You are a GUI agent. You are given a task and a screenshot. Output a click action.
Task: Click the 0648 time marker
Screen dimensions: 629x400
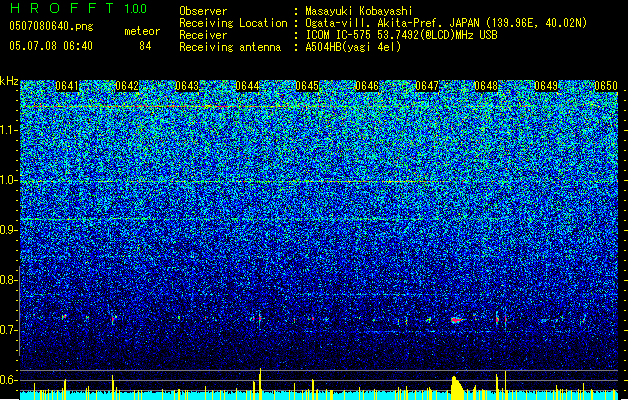tap(486, 86)
